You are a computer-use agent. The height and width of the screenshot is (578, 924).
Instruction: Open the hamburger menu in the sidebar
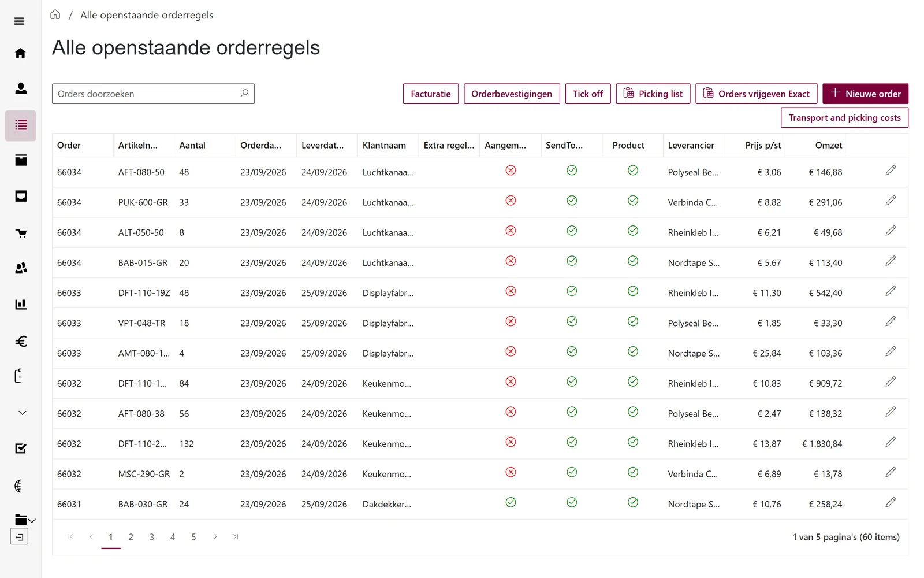(20, 21)
